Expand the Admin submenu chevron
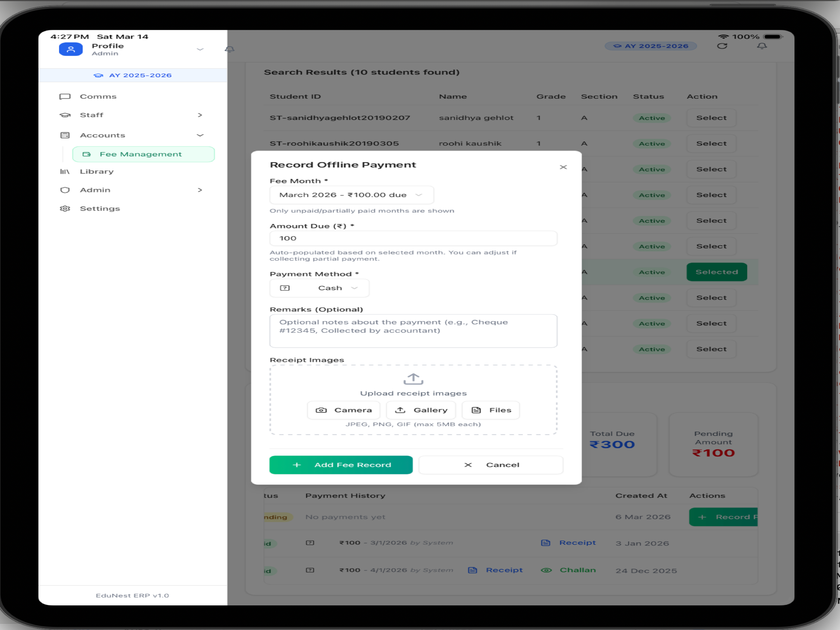Image resolution: width=840 pixels, height=630 pixels. 200,190
